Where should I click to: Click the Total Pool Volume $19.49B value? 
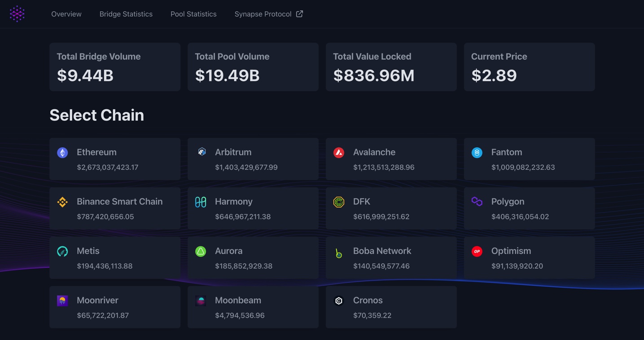(x=228, y=75)
